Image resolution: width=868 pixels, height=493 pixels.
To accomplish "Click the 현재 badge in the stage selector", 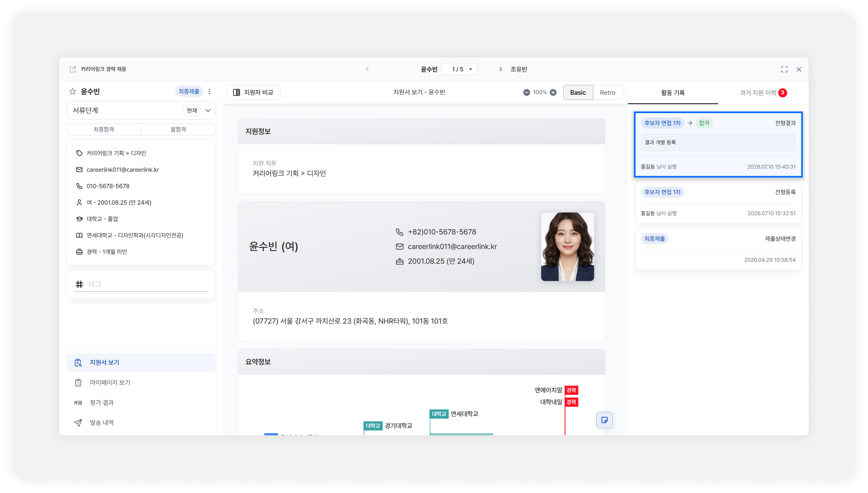I will 192,110.
